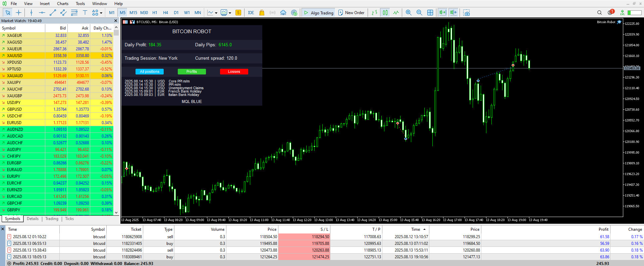Screen dimensions: 644x266
Task: Click the Market Watch scroll-up arrow
Action: click(x=116, y=28)
